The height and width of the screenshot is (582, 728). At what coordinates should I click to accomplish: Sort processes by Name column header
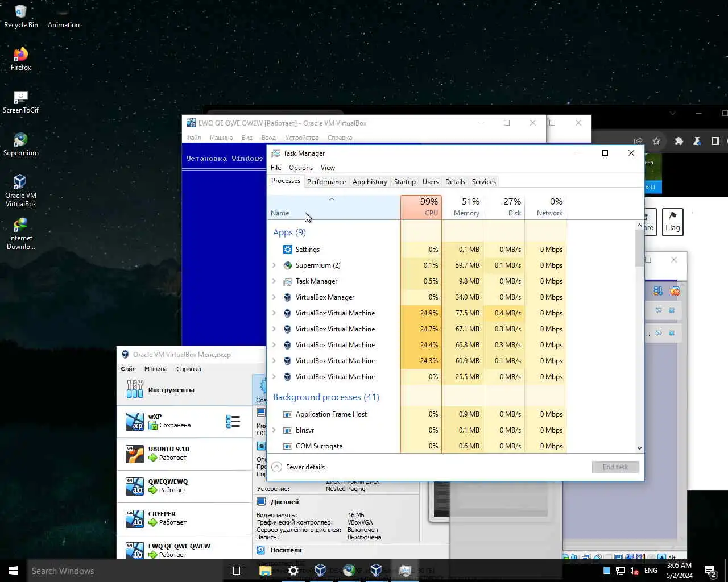point(333,207)
